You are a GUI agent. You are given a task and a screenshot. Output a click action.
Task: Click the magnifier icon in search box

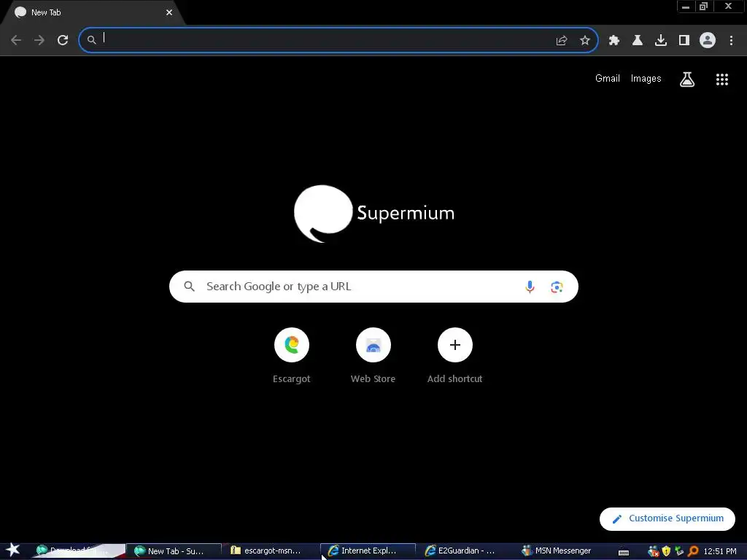click(x=189, y=286)
